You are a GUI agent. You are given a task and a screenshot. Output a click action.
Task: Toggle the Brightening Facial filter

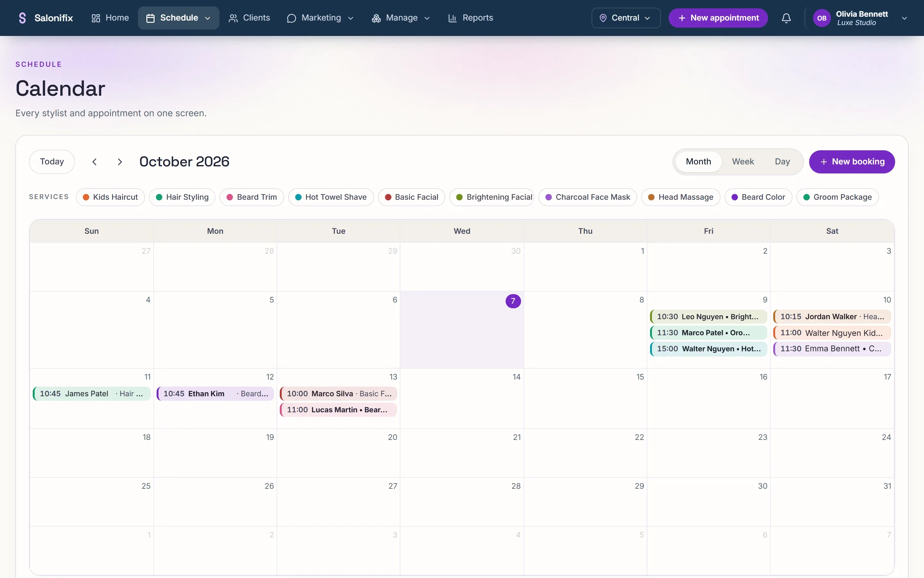point(492,197)
